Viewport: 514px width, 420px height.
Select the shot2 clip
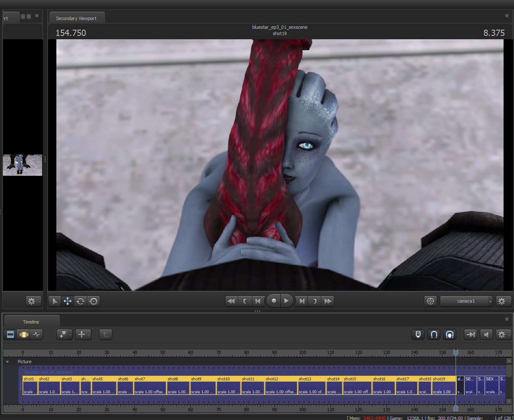click(x=49, y=385)
